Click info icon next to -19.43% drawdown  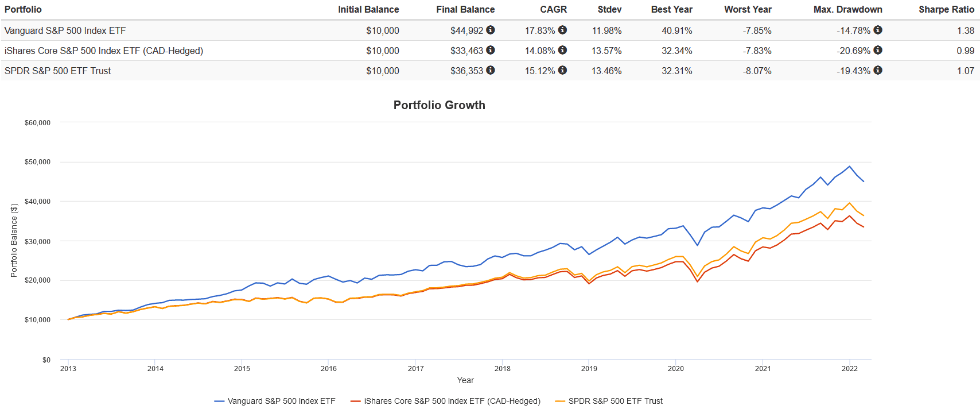(x=878, y=70)
